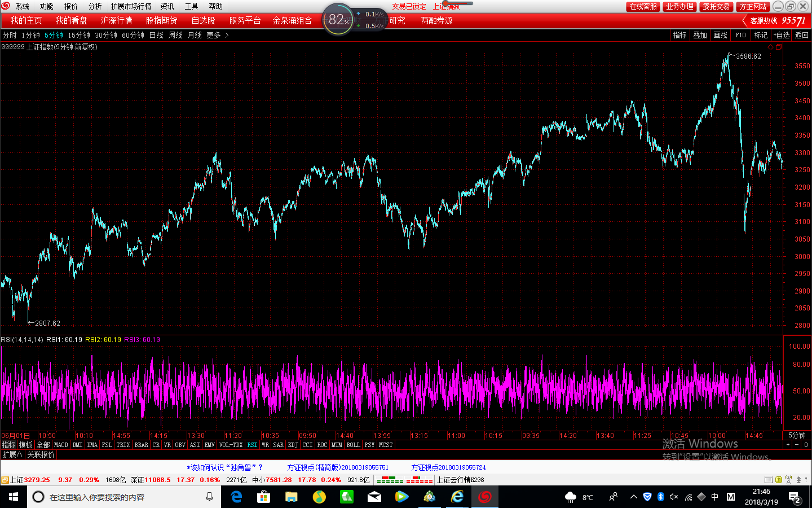The height and width of the screenshot is (508, 812).
Task: Click taskbar search input field
Action: 124,497
